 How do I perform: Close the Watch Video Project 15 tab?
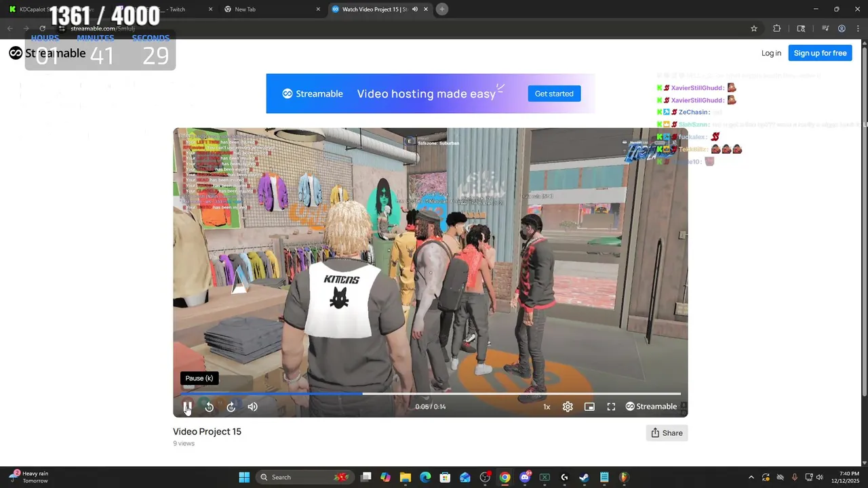coord(426,9)
